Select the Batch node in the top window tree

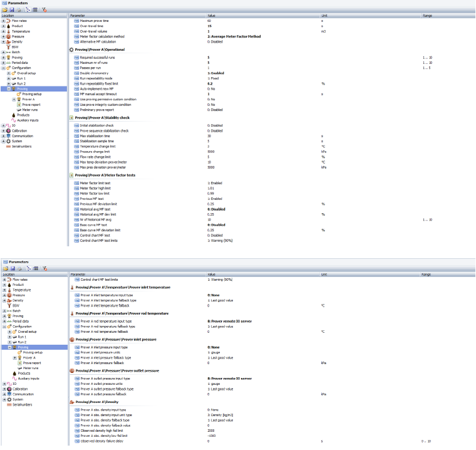[16, 52]
